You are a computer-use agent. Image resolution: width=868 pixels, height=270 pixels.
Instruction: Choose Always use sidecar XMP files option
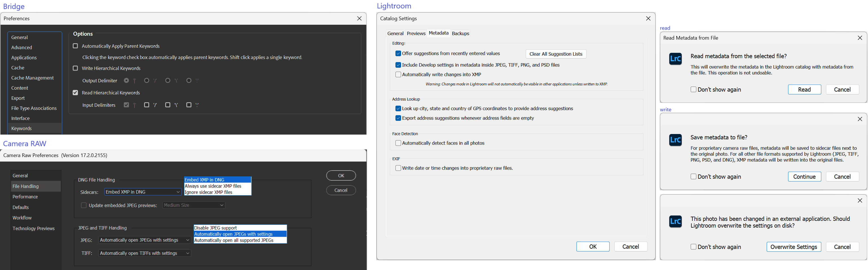(x=218, y=186)
